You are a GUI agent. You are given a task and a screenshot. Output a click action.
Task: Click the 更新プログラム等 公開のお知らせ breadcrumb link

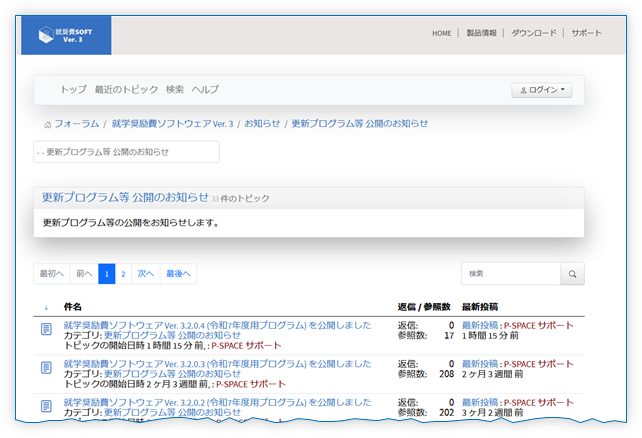point(359,124)
